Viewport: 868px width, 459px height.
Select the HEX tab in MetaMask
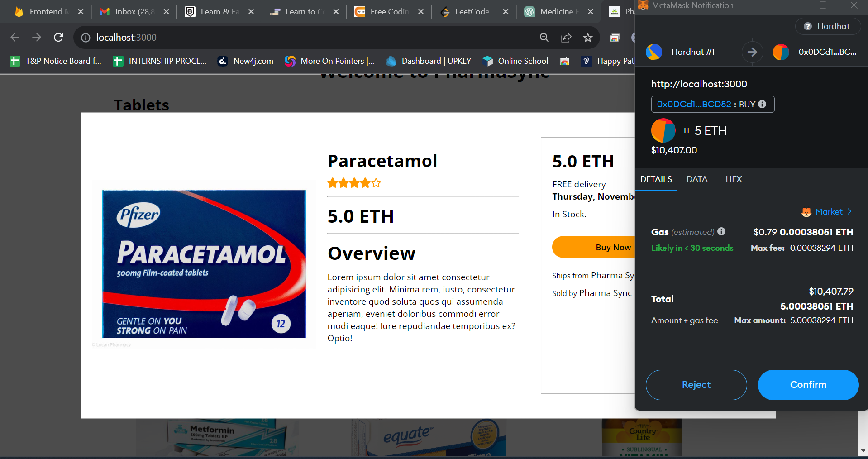(734, 179)
